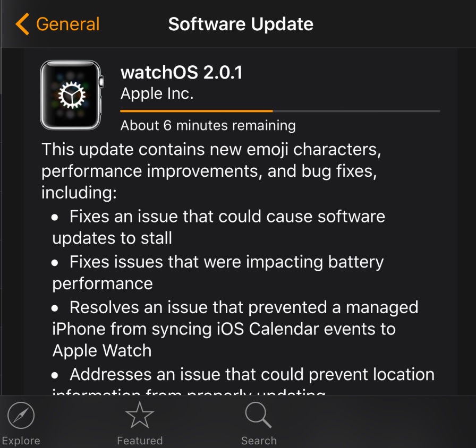
Task: Click the Software Update title
Action: (x=241, y=24)
